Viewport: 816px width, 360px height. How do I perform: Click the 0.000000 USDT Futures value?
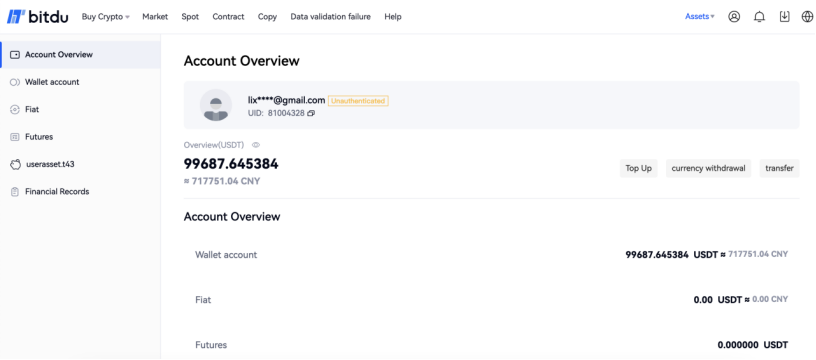(x=753, y=345)
